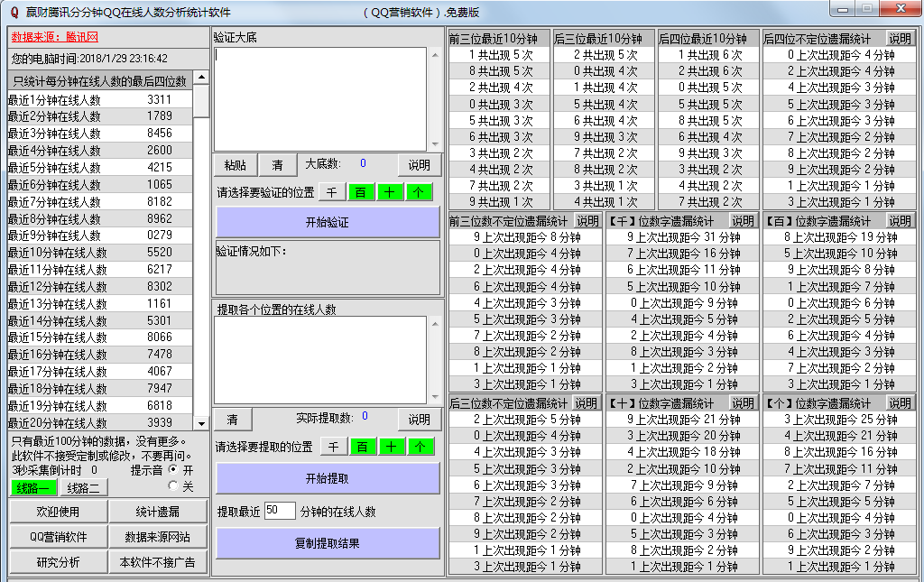Open 说明 beside 实际提取数

point(419,420)
